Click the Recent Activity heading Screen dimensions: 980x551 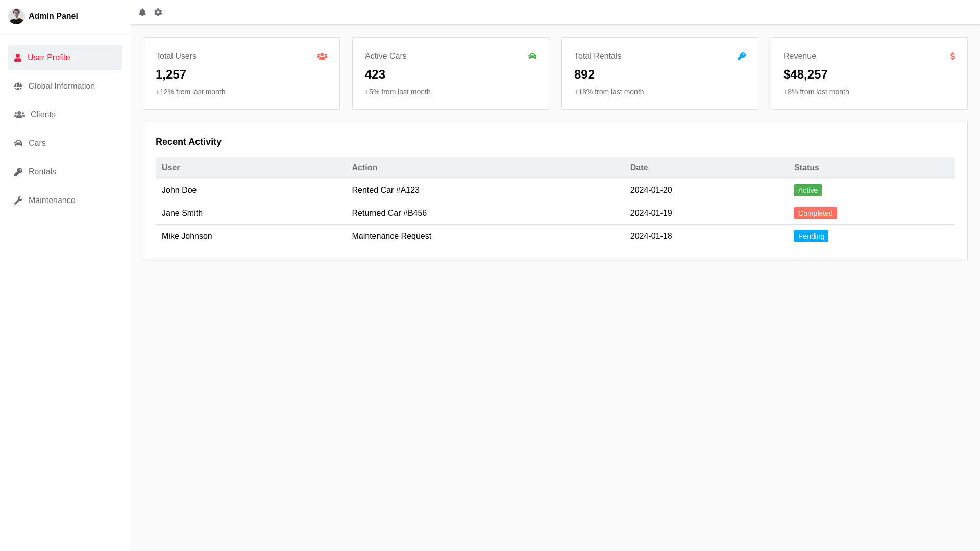[188, 142]
